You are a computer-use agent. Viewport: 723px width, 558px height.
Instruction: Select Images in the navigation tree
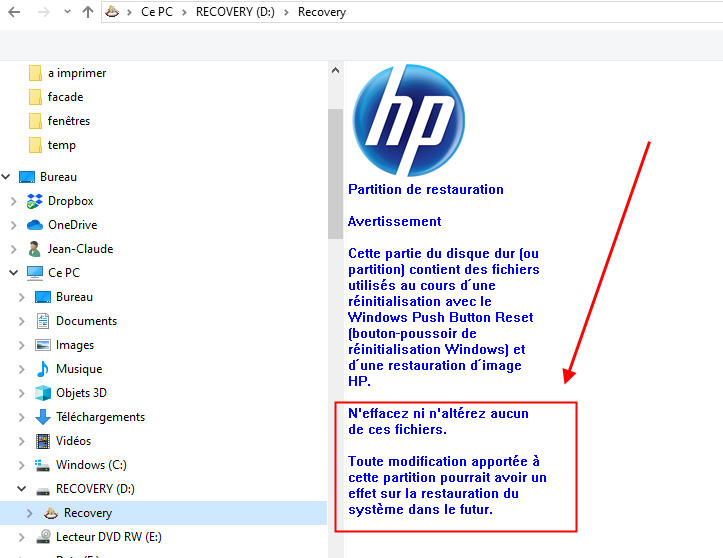point(75,345)
